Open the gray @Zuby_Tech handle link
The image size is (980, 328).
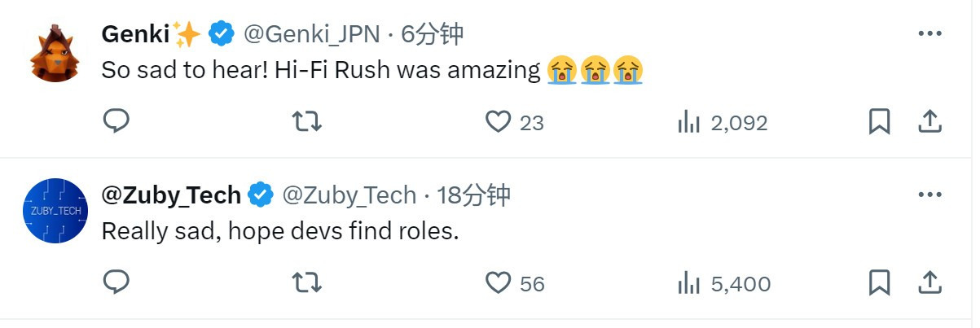click(349, 195)
